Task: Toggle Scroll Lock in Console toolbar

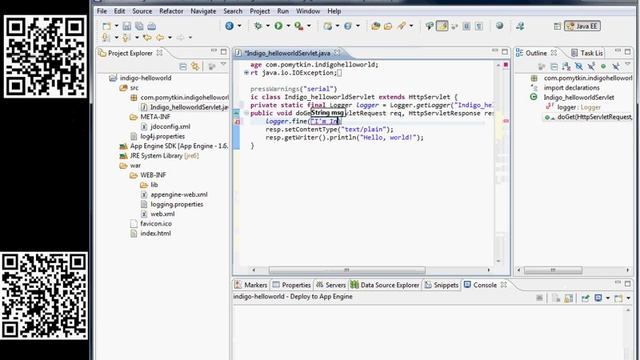Action: 569,298
